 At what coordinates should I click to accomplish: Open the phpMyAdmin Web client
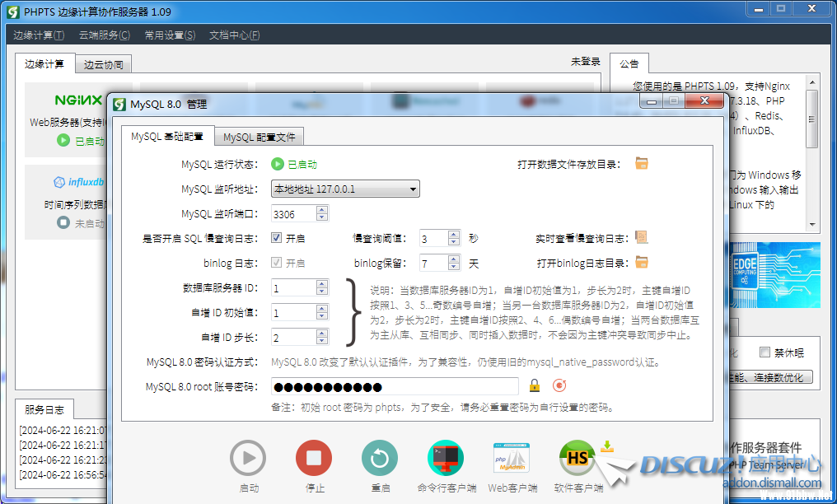[512, 458]
